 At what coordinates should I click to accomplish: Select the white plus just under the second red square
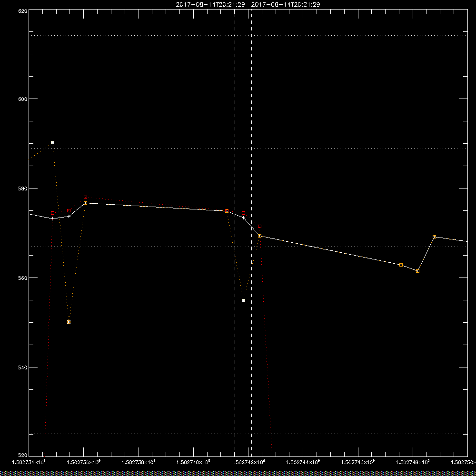pyautogui.click(x=69, y=216)
